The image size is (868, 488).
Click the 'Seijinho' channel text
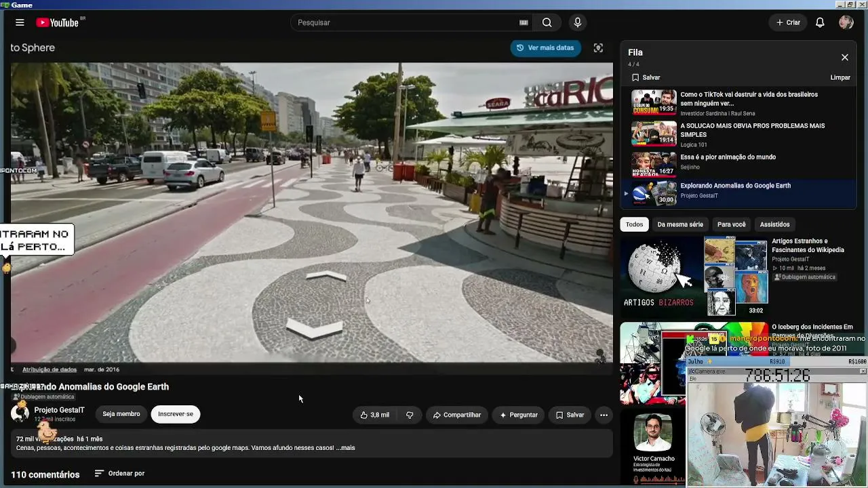(x=690, y=167)
